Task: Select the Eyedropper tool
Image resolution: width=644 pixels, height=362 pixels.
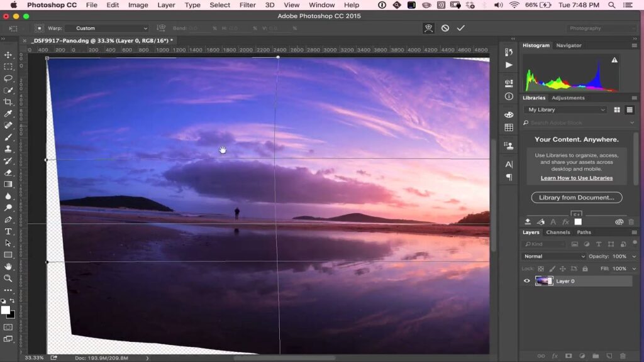Action: point(8,114)
